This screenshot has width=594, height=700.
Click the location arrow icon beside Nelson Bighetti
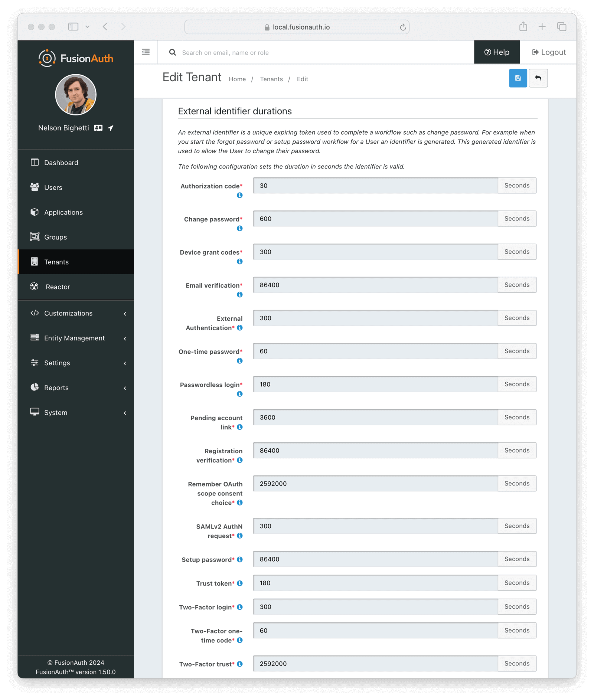coord(111,128)
